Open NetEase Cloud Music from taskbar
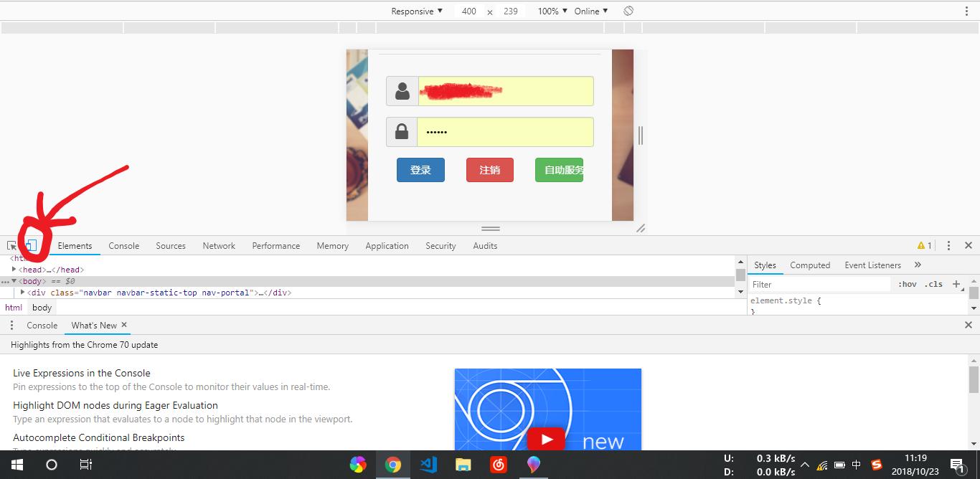The image size is (980, 479). coord(498,465)
